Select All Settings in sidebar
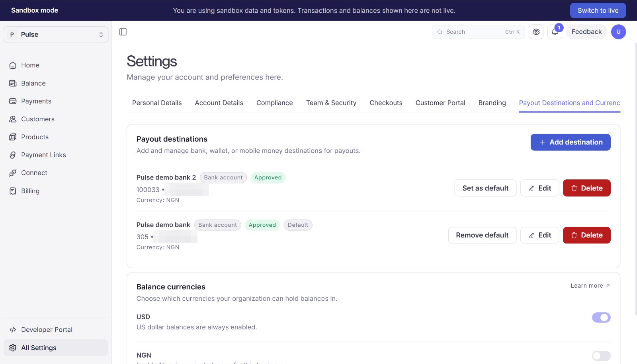This screenshot has width=637, height=364. (56, 348)
